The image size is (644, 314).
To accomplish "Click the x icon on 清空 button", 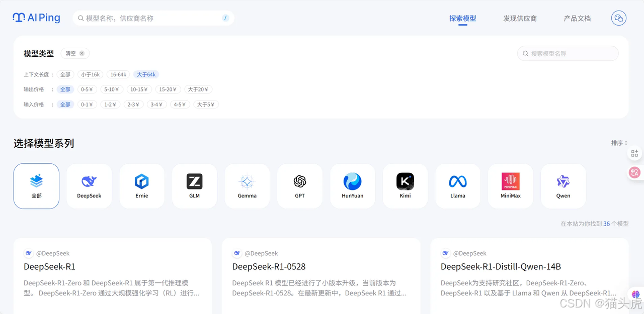I will [x=82, y=53].
